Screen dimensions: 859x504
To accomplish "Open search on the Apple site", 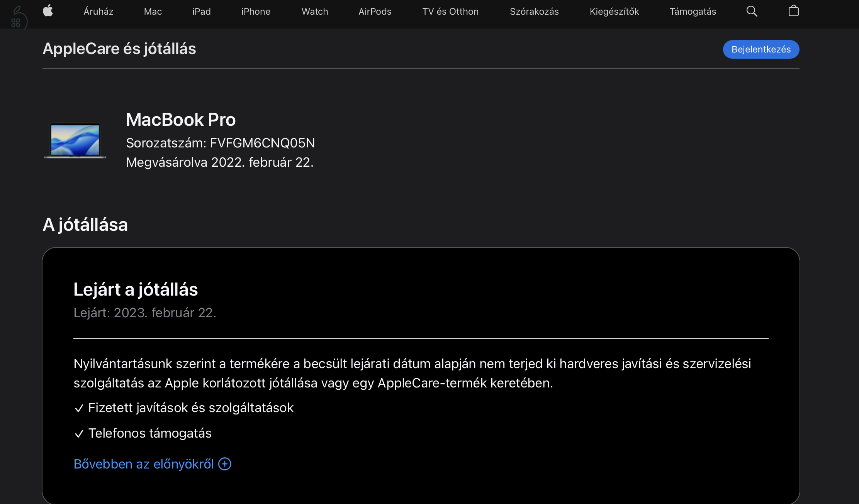I will 751,11.
